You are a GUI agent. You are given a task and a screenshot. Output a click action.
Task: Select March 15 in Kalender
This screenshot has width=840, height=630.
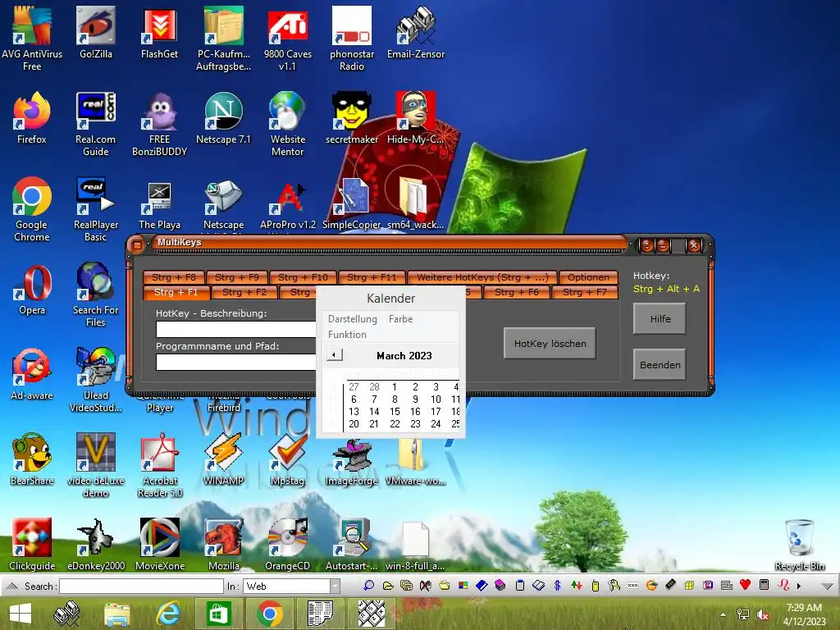pyautogui.click(x=395, y=412)
